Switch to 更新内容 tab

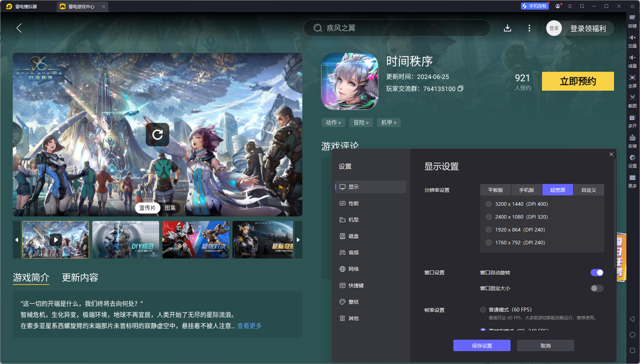coord(80,278)
